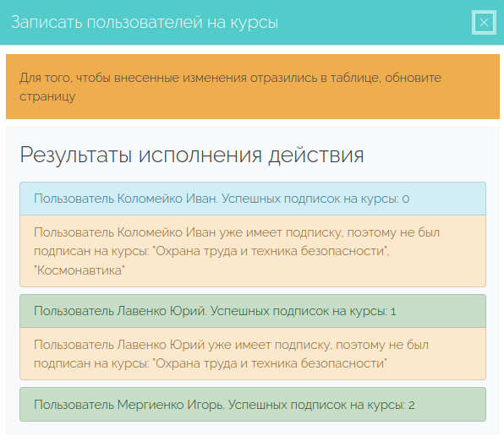Click the name Мергиенко Игорь
Image resolution: width=504 pixels, height=447 pixels.
[x=170, y=405]
